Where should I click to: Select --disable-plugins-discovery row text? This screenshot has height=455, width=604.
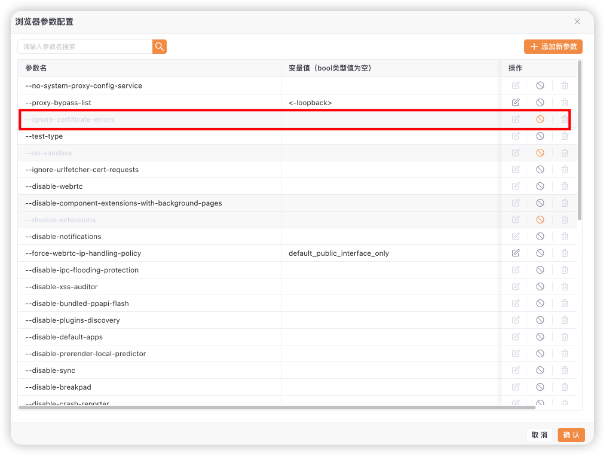click(72, 321)
